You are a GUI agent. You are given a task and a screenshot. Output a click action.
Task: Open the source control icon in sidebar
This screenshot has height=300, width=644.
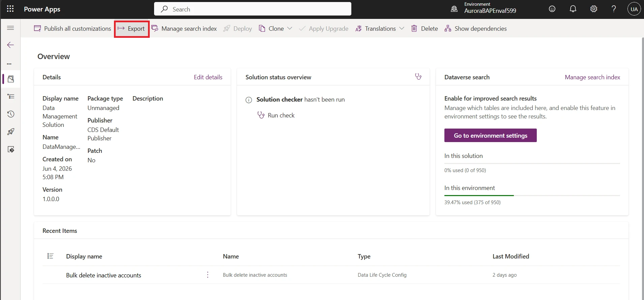click(11, 149)
